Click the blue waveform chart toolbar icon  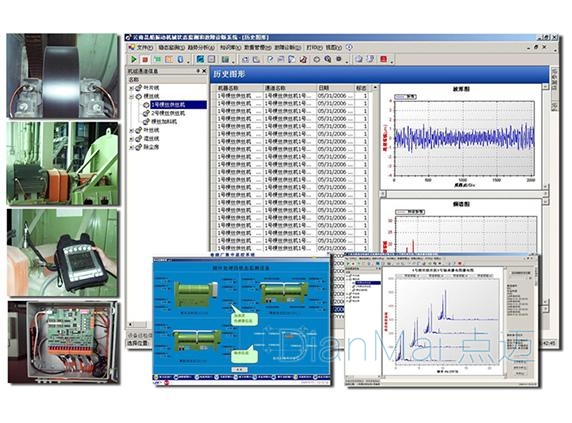[200, 59]
